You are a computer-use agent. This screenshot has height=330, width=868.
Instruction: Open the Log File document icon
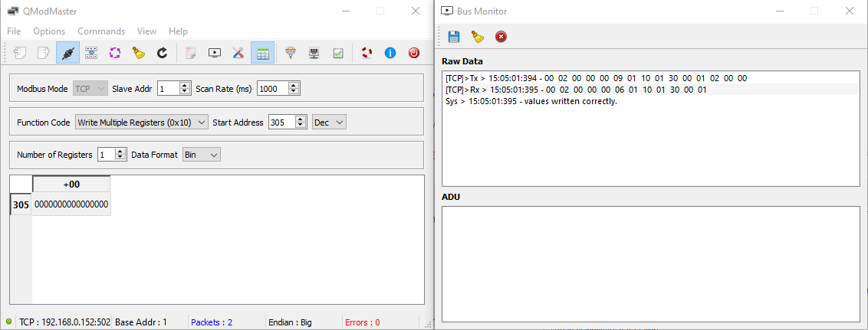191,53
